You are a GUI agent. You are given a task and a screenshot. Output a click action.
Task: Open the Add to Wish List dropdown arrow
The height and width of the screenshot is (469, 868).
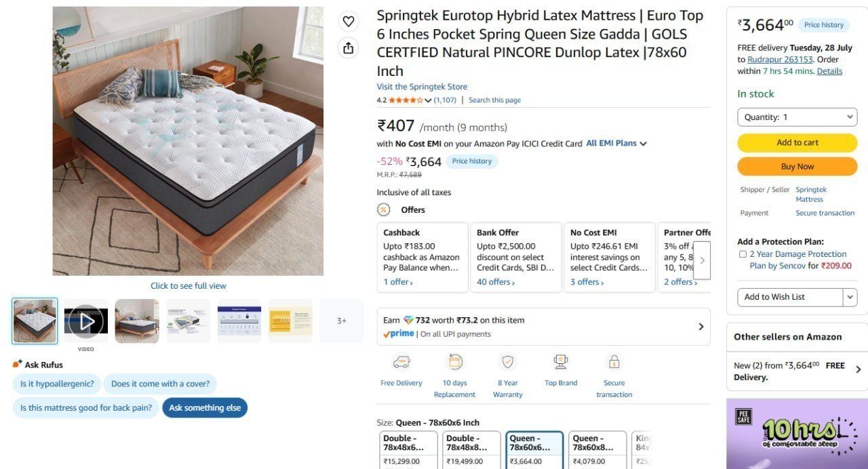point(850,297)
